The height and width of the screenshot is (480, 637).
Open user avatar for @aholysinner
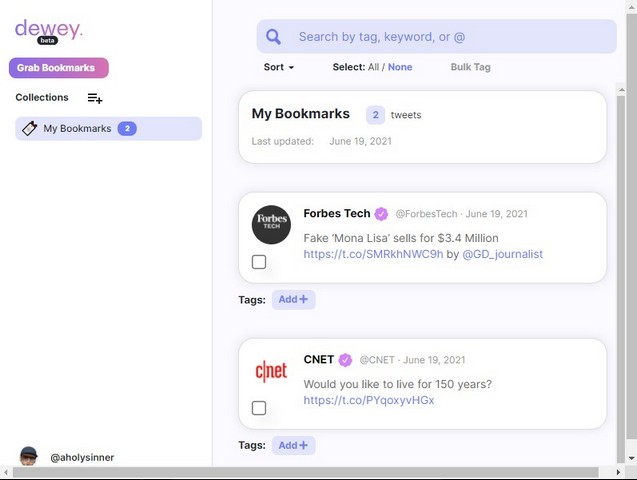click(x=28, y=456)
